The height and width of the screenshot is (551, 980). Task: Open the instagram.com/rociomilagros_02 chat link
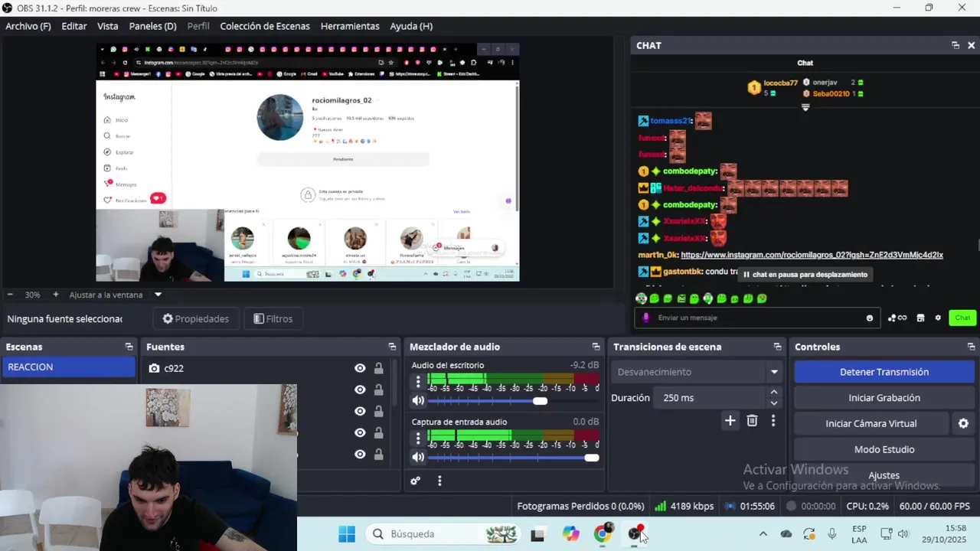pyautogui.click(x=812, y=255)
